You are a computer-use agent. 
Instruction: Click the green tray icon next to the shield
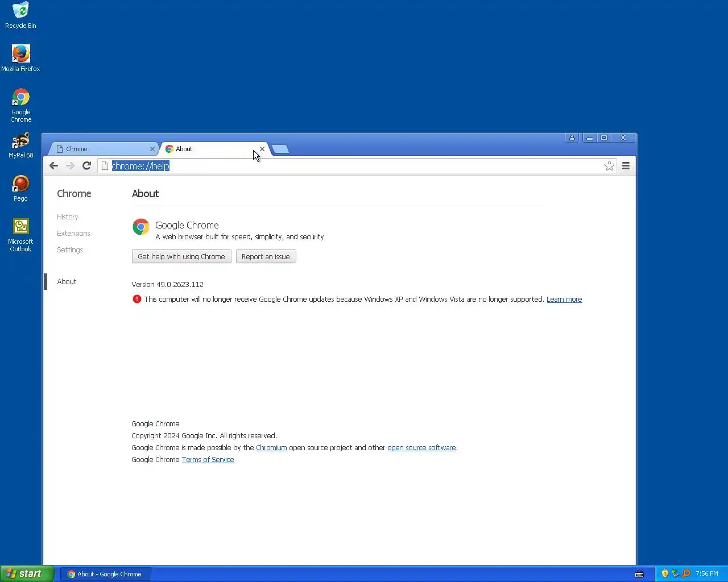675,573
